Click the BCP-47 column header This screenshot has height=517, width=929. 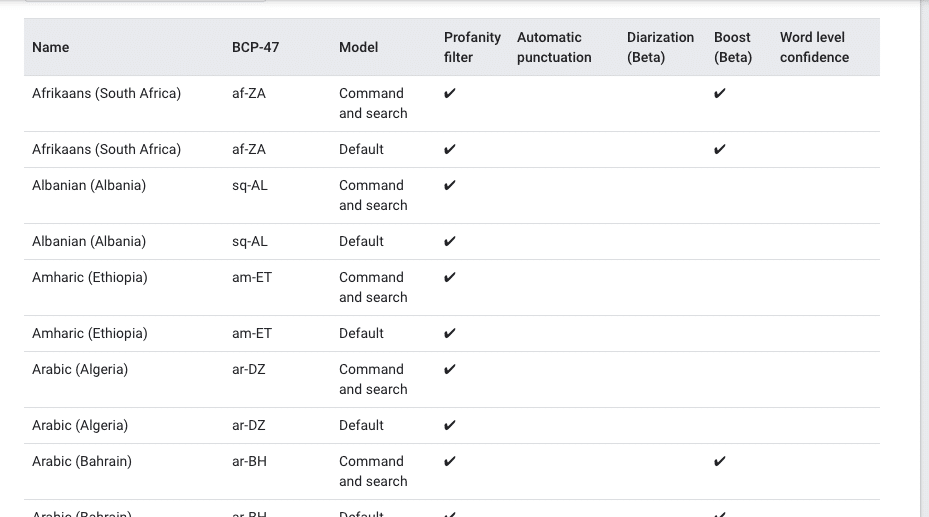(x=255, y=47)
